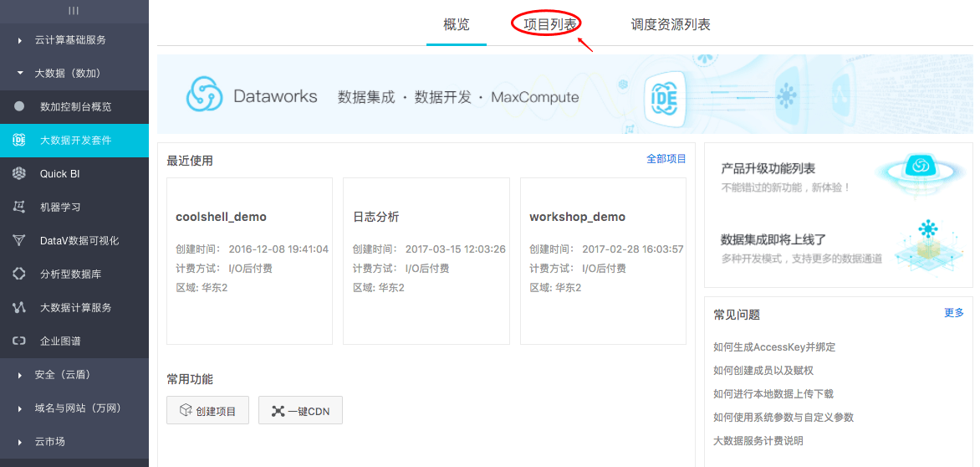Click the sidebar collapse handle at top
The width and height of the screenshot is (980, 467).
tap(74, 11)
